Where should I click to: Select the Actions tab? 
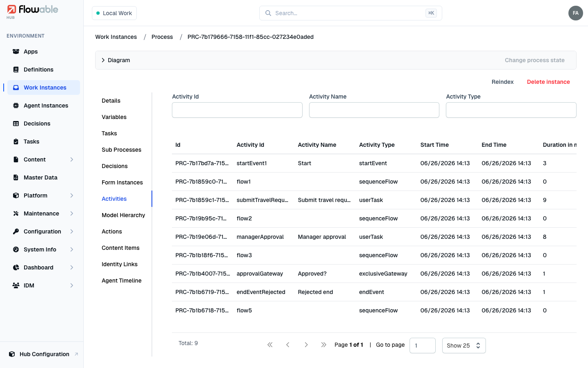click(112, 231)
